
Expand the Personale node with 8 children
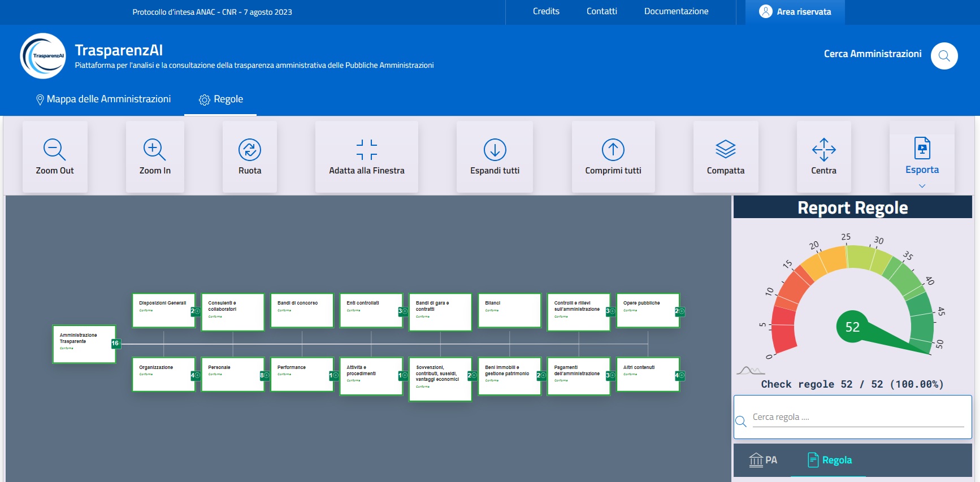pyautogui.click(x=264, y=375)
